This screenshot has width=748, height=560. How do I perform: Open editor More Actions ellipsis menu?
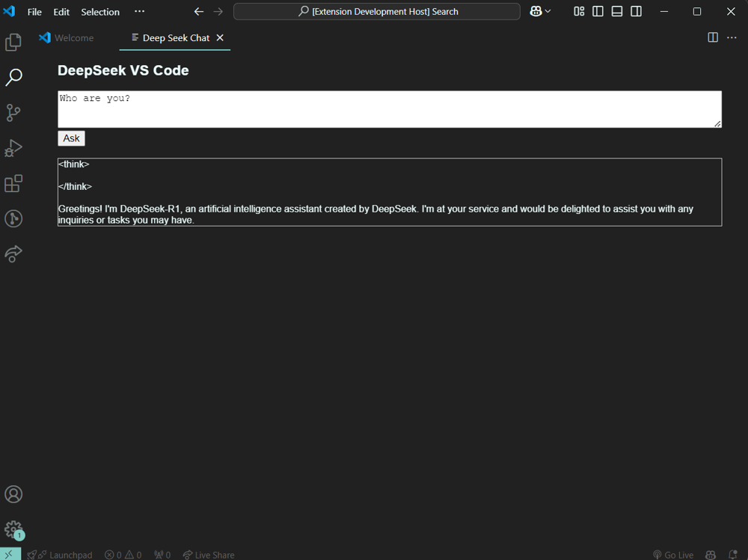pyautogui.click(x=732, y=37)
